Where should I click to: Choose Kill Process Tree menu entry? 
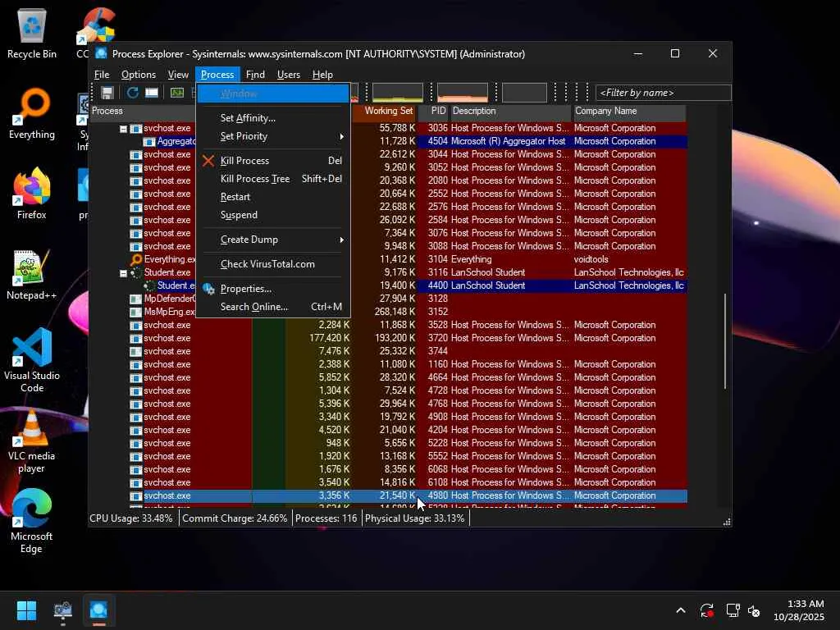[x=273, y=179]
